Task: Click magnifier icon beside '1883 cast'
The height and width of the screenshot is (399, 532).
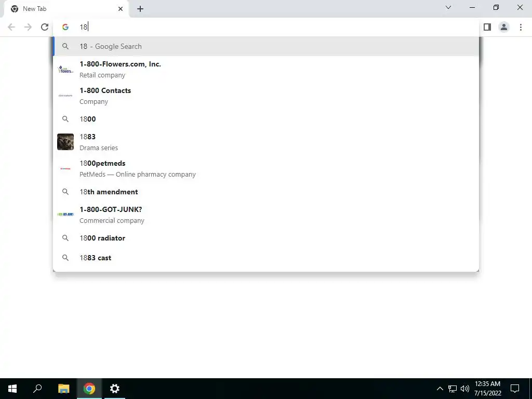Action: tap(65, 258)
